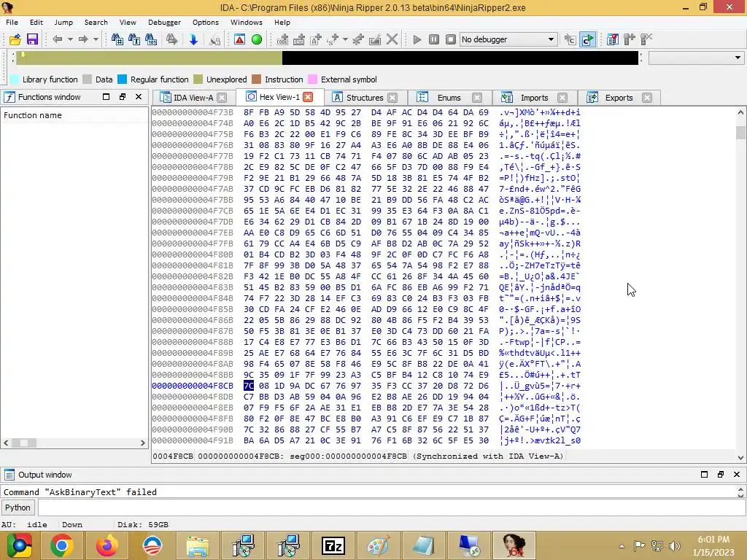
Task: Click the Regular function blue legend swatch
Action: [x=122, y=79]
